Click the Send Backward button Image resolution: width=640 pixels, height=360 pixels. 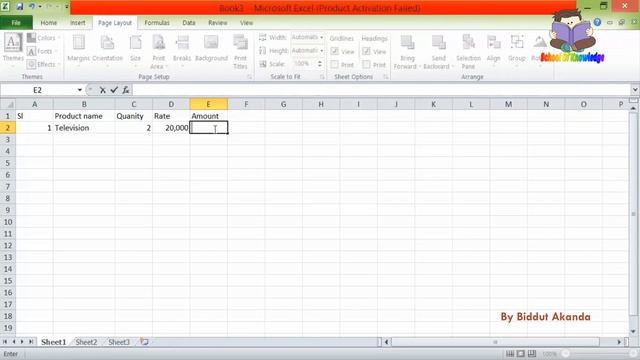[x=438, y=51]
